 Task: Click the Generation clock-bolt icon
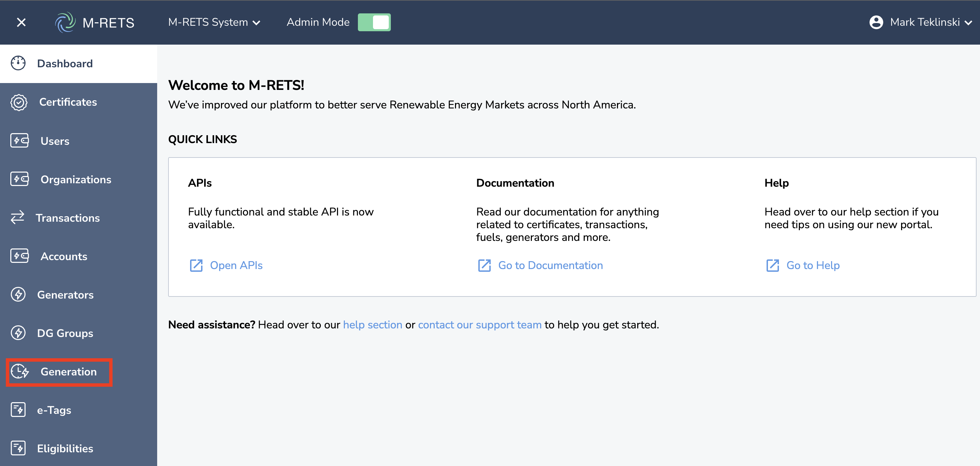[20, 372]
